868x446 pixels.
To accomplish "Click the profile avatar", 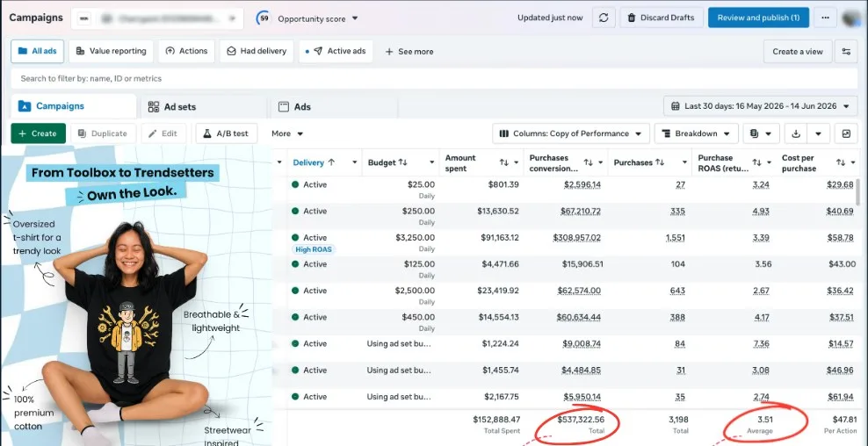I will (852, 18).
